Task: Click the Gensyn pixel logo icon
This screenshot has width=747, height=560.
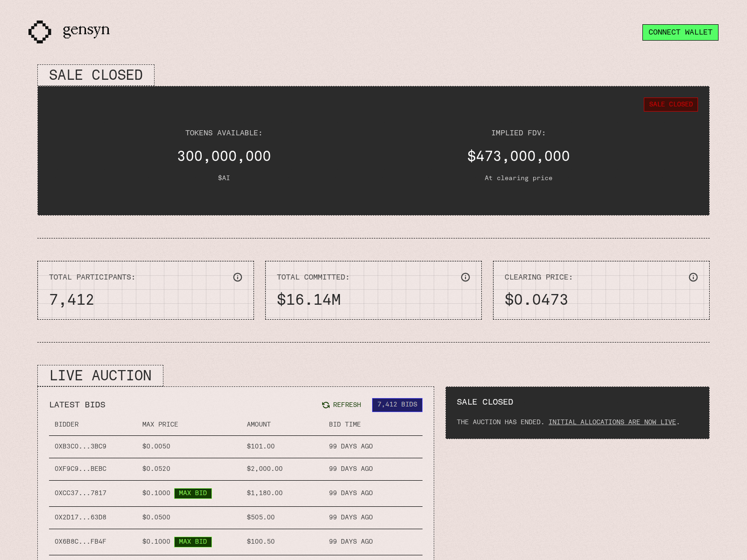Action: click(x=40, y=32)
